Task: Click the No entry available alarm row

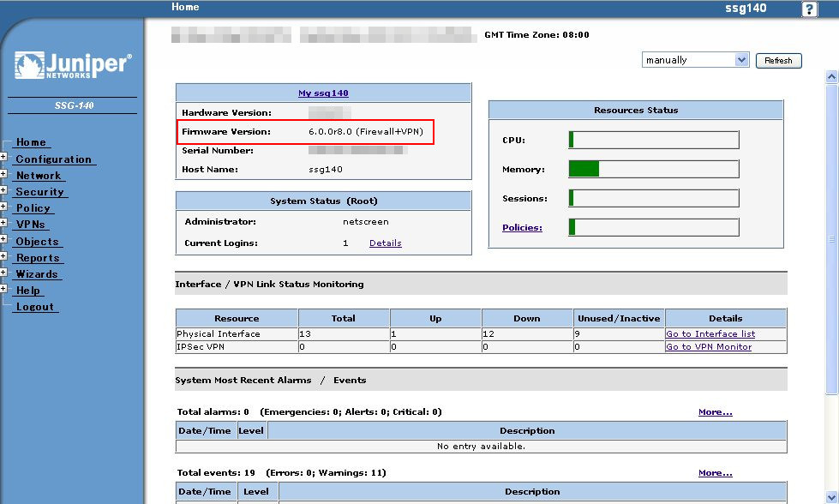Action: (481, 447)
